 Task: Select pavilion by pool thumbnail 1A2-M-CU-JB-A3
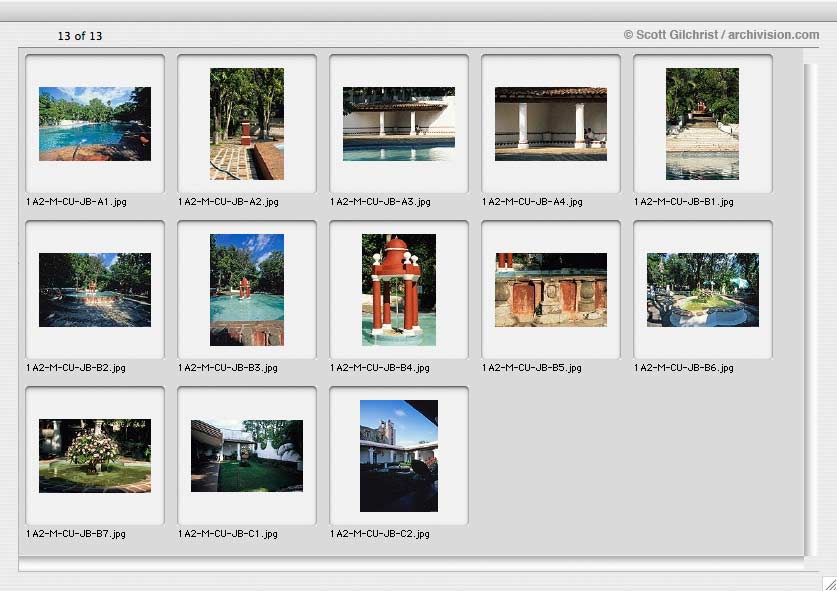point(399,124)
